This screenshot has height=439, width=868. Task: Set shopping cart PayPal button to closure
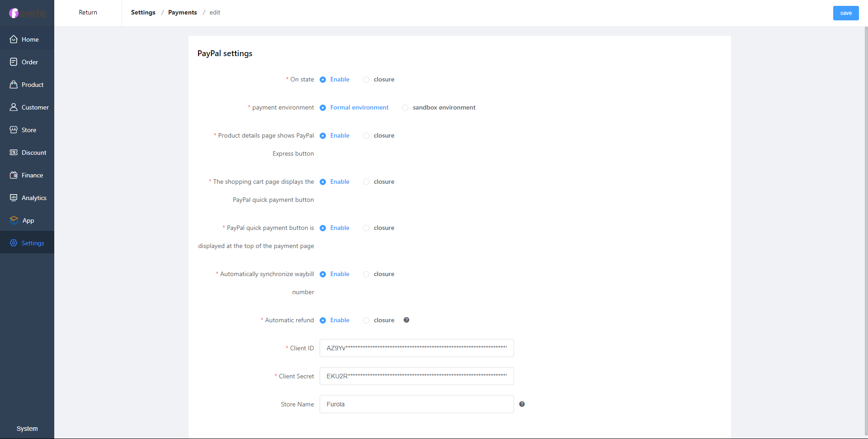pyautogui.click(x=379, y=182)
